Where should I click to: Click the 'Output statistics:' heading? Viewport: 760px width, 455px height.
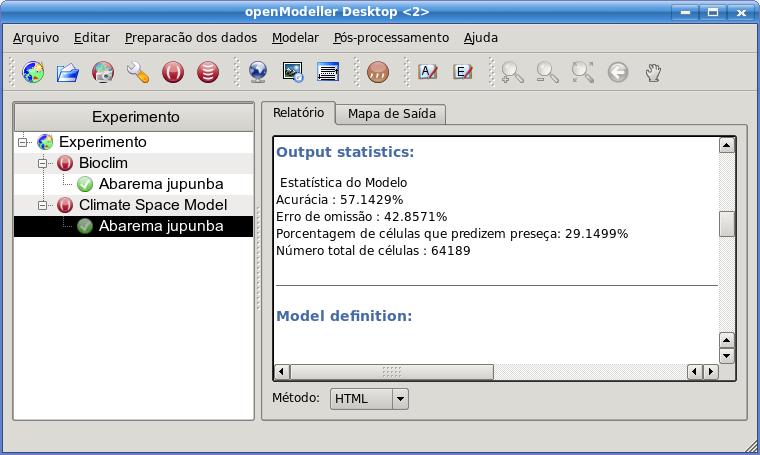(x=345, y=152)
